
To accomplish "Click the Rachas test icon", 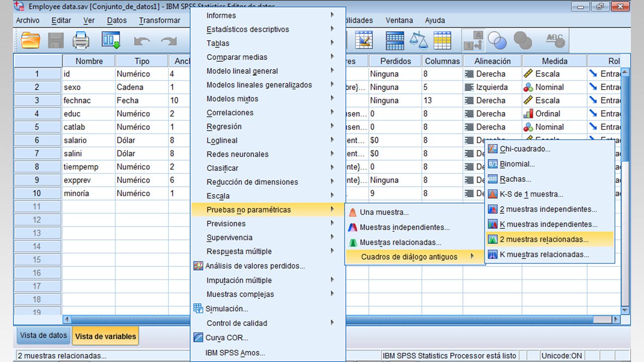I will tap(493, 179).
